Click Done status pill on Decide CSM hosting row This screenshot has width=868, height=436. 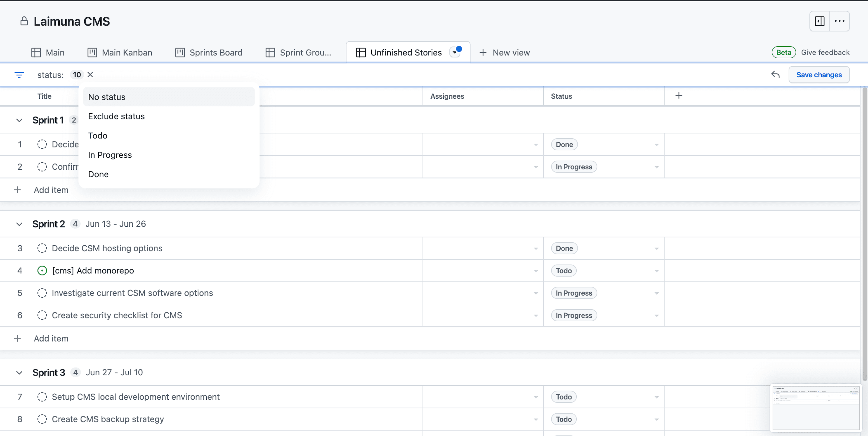coord(564,248)
